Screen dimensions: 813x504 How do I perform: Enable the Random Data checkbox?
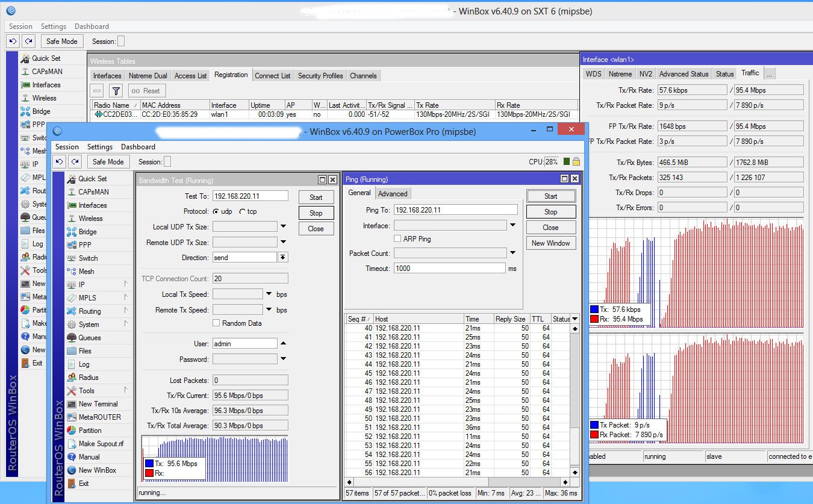(x=216, y=323)
